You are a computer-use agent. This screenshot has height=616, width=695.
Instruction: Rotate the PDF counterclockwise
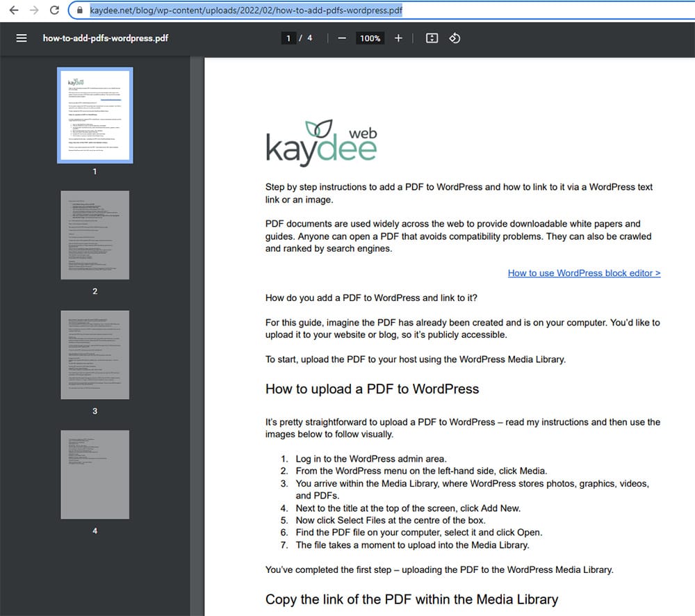click(455, 38)
